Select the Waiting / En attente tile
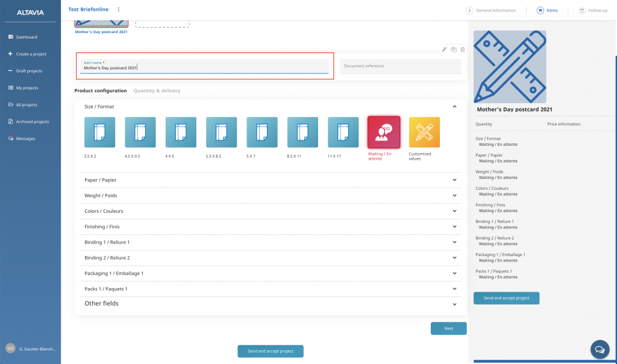 pos(384,133)
